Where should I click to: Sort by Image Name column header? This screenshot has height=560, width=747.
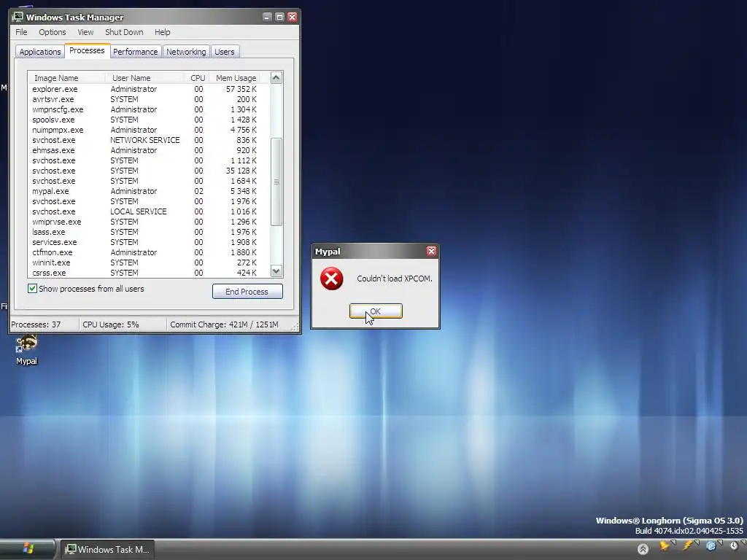[66, 77]
